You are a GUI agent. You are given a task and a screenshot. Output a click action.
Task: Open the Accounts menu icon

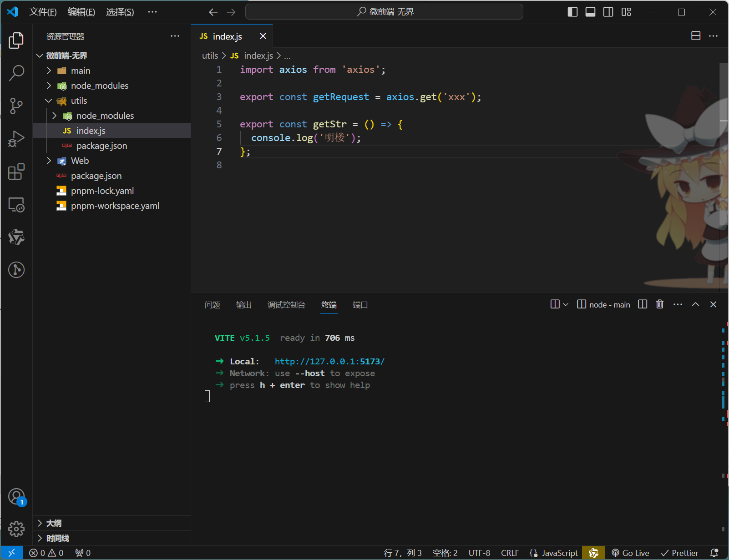[16, 496]
